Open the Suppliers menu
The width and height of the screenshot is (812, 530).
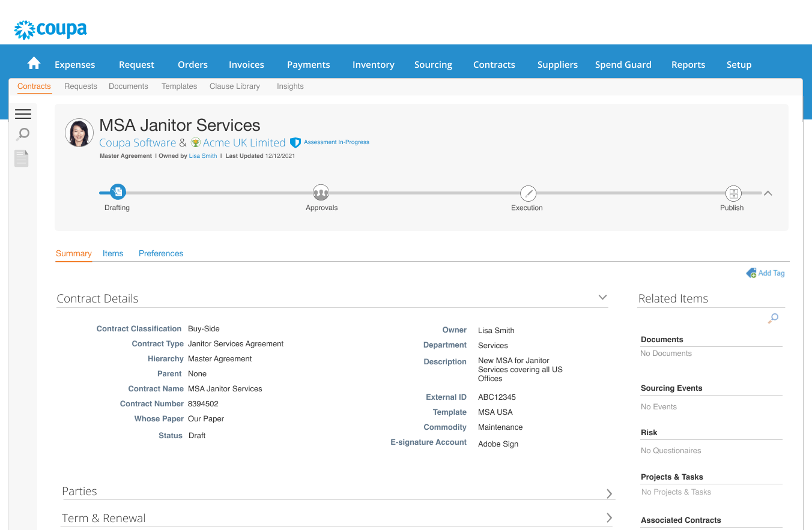point(557,65)
